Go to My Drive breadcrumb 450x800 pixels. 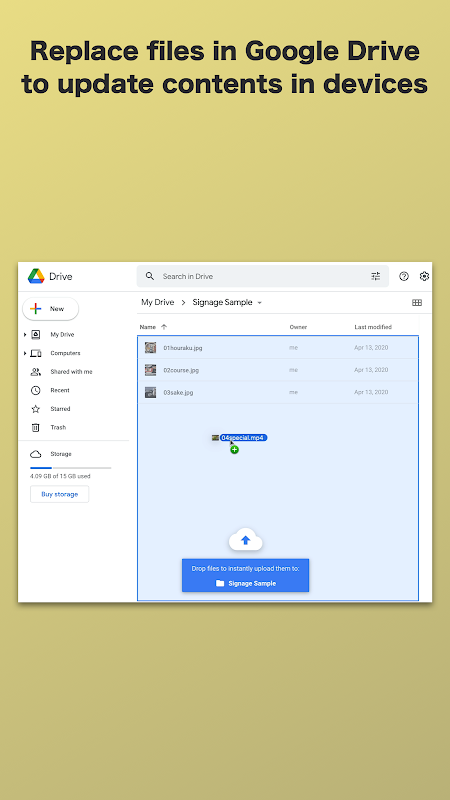click(158, 302)
